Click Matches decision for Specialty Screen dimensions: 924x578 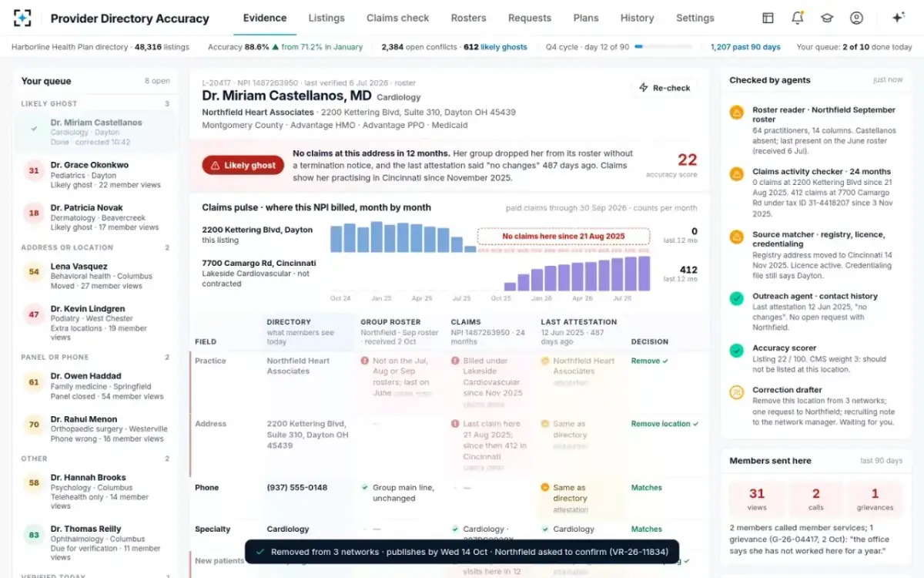pos(647,529)
